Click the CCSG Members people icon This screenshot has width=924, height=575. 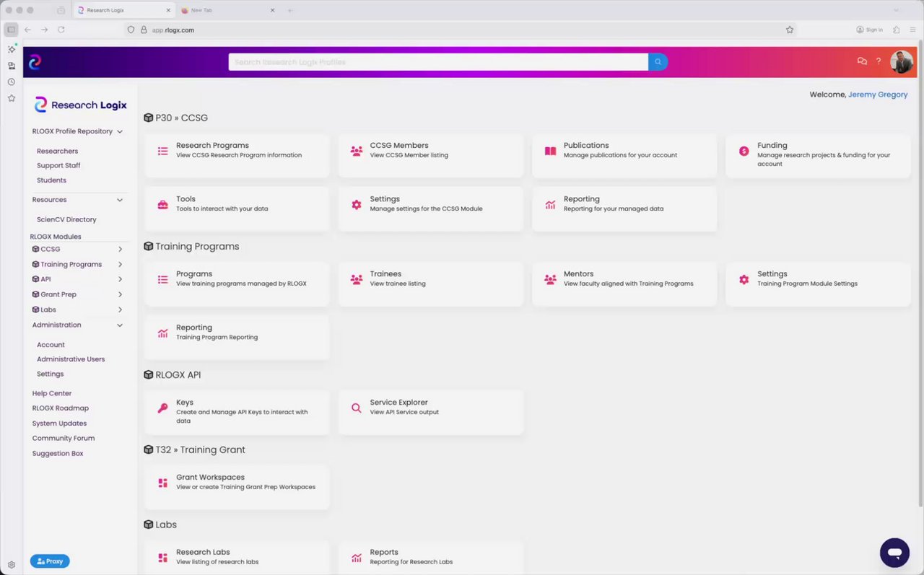[357, 152]
